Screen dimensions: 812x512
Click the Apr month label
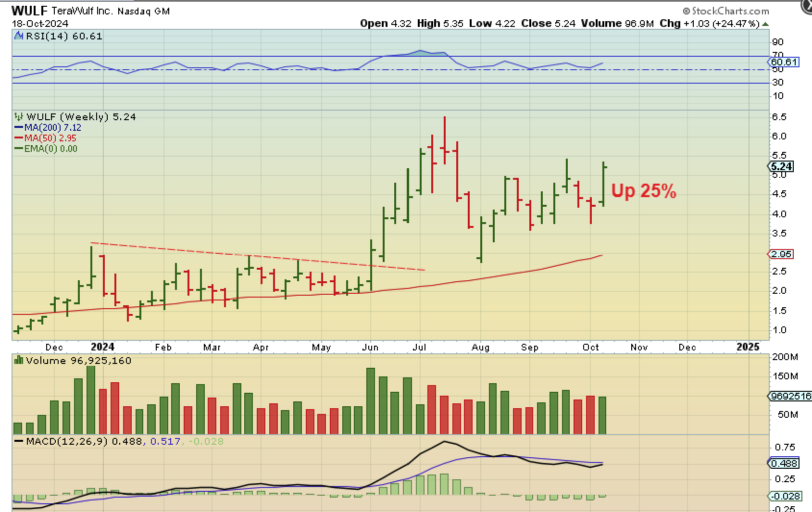(x=261, y=347)
